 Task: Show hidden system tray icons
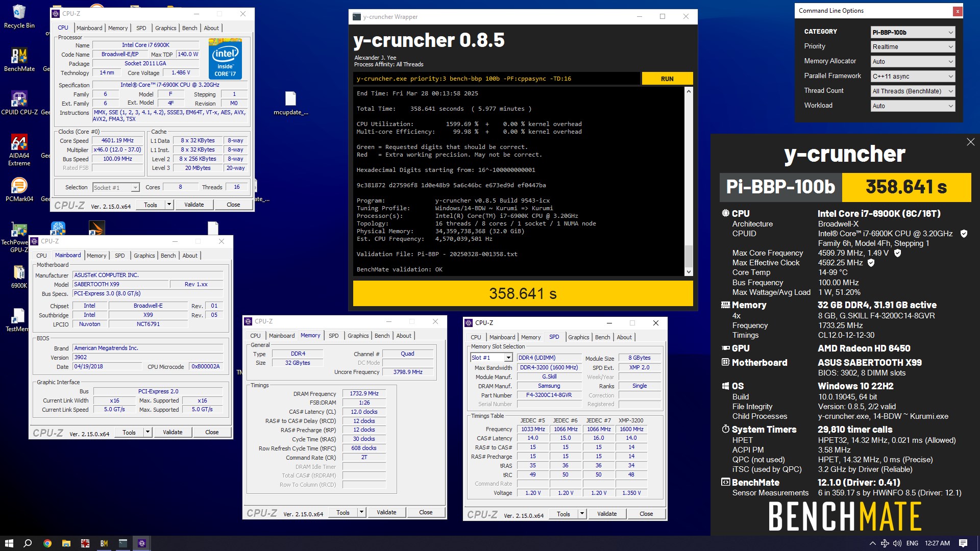click(x=872, y=543)
